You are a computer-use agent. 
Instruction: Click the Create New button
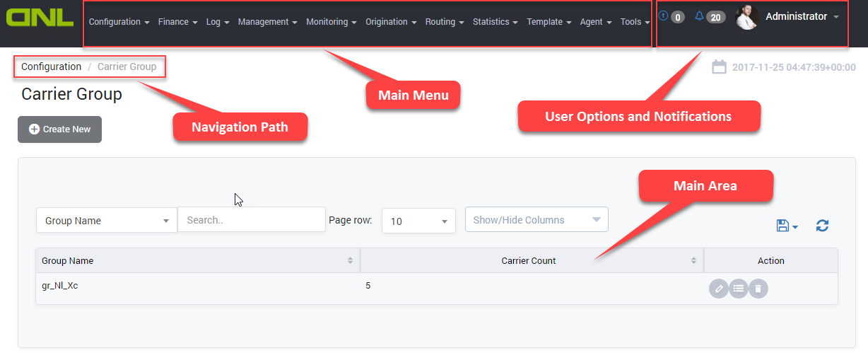pos(59,129)
